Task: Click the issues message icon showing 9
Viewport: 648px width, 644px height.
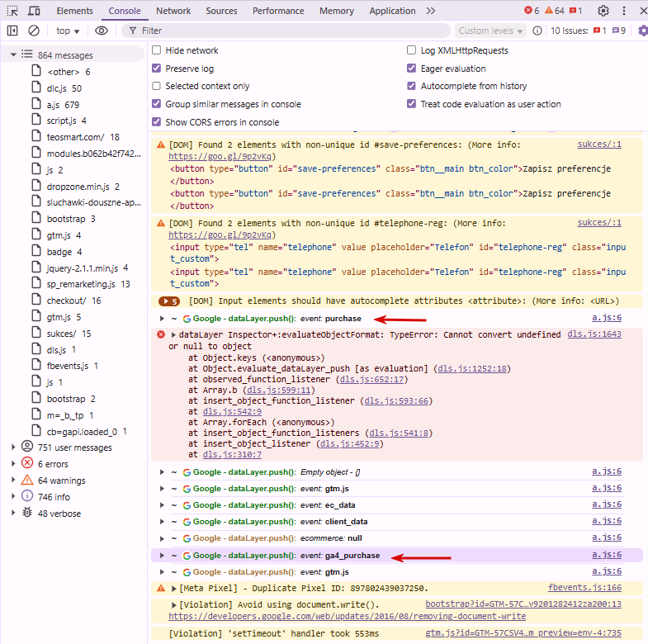Action: (x=619, y=31)
